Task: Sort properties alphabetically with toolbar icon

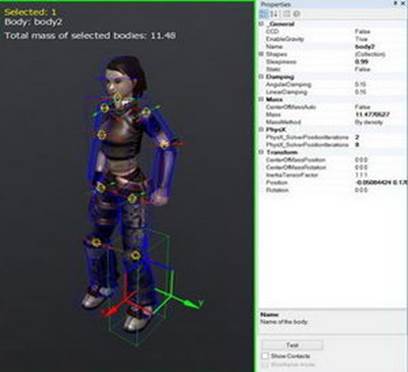Action: pyautogui.click(x=274, y=14)
